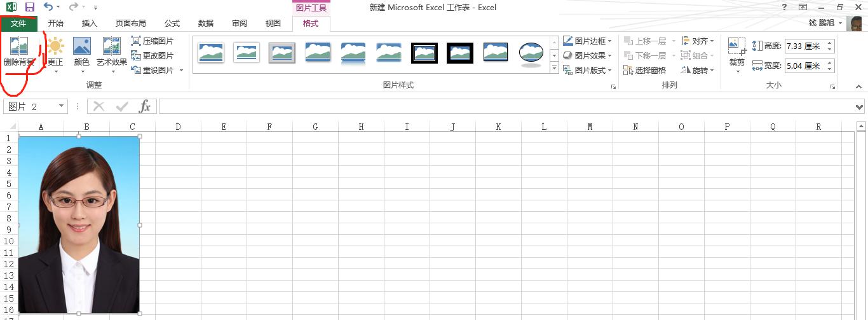The width and height of the screenshot is (868, 320).
Task: Switch to the Data (数据) tab
Action: coord(206,24)
